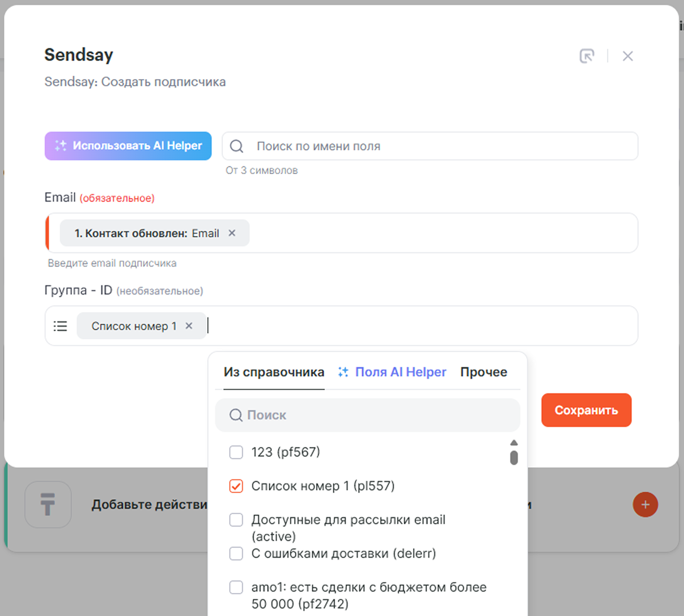Check the 123 (pf567) checkbox
This screenshot has width=684, height=616.
pos(236,452)
